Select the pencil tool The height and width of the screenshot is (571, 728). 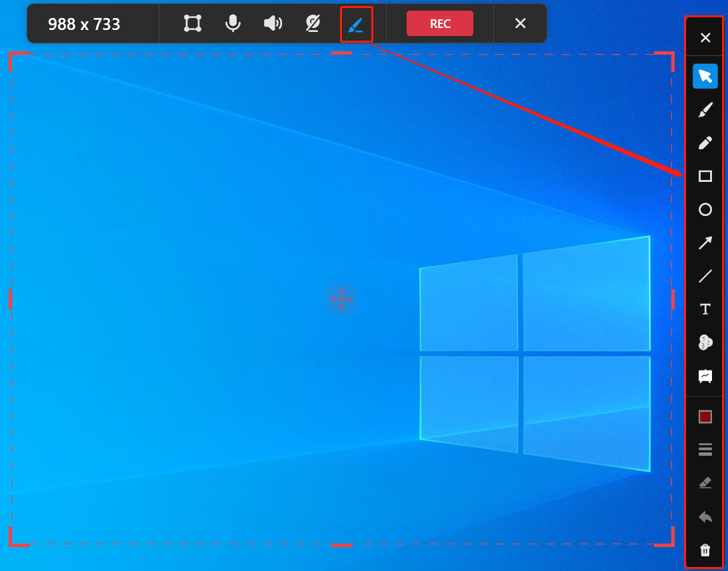click(x=705, y=143)
